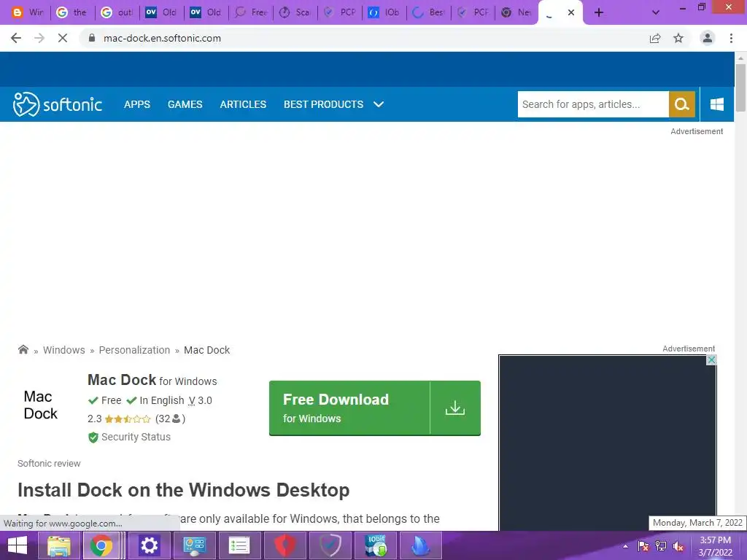Click Chrome icon in taskbar

click(x=101, y=545)
